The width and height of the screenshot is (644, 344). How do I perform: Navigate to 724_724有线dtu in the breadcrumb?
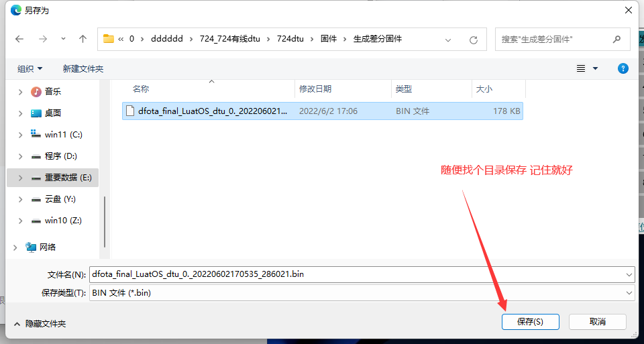tap(230, 39)
